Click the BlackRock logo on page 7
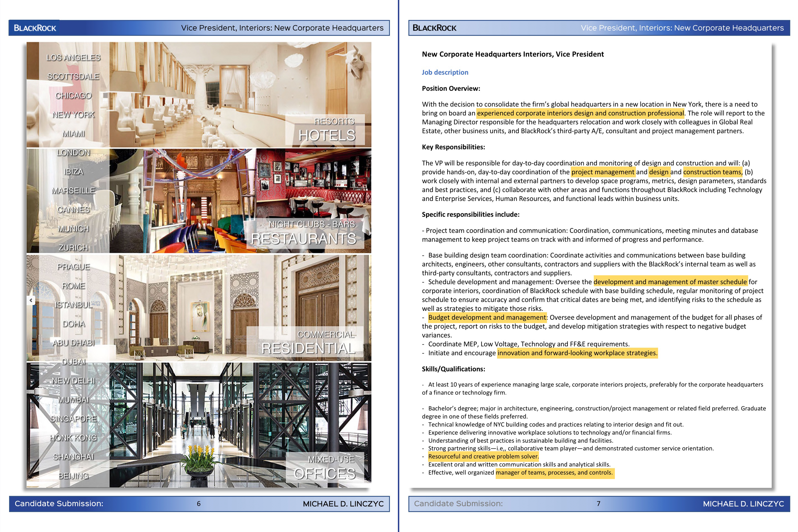The width and height of the screenshot is (798, 532). coord(434,28)
